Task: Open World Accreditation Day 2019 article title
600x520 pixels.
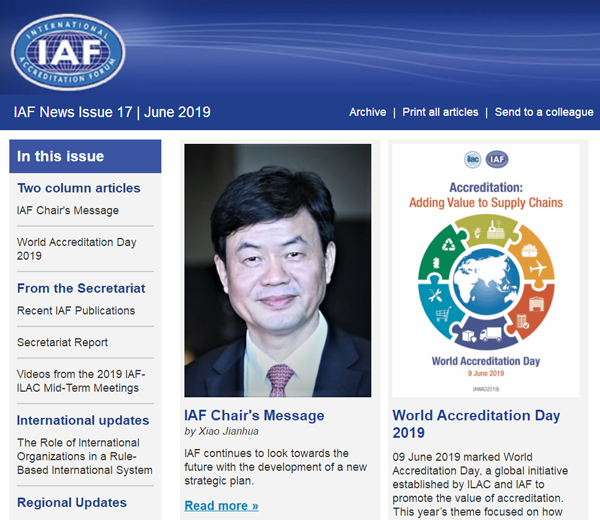Action: (x=476, y=424)
